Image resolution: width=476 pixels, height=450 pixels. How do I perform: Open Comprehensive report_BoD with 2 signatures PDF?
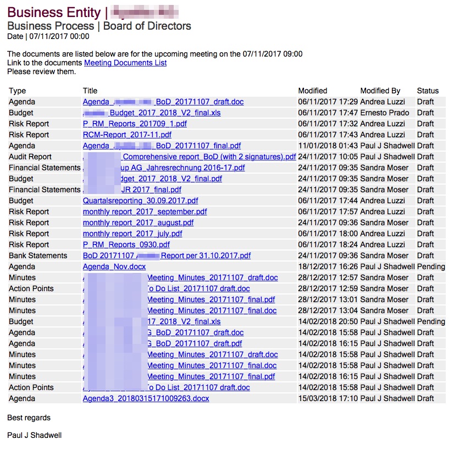click(209, 157)
